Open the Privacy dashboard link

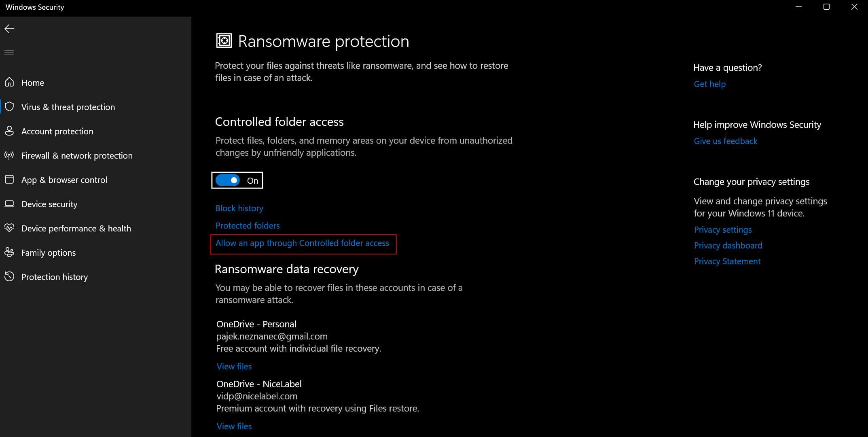pyautogui.click(x=728, y=246)
